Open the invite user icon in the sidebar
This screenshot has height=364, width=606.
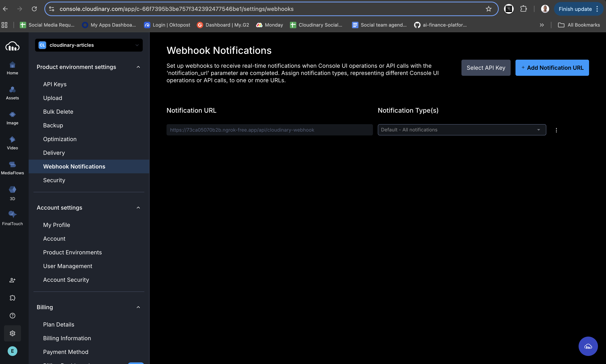pos(12,280)
